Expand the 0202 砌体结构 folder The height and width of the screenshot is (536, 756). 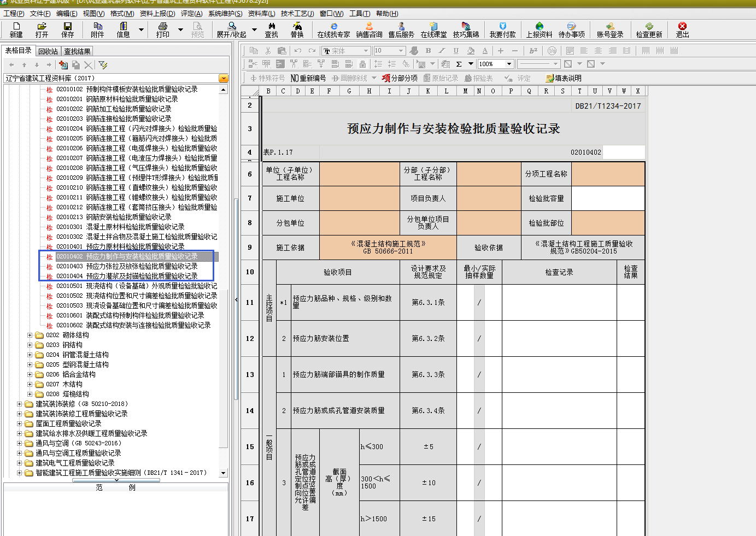tap(30, 335)
